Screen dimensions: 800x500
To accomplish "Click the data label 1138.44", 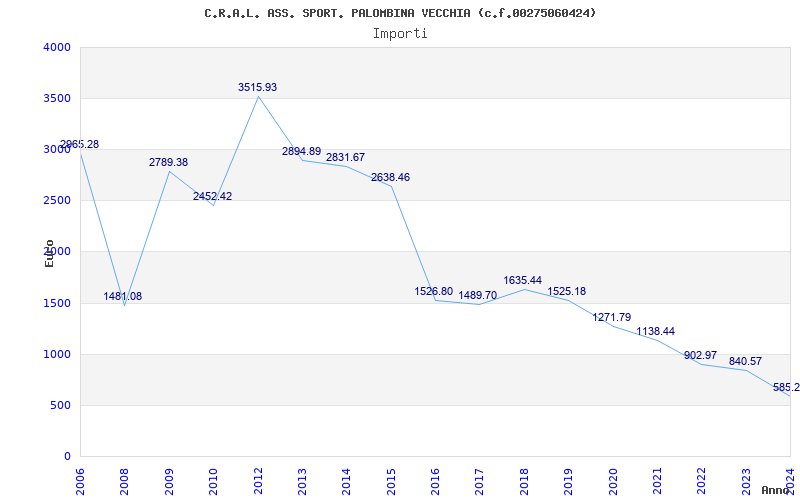I will 656,331.
